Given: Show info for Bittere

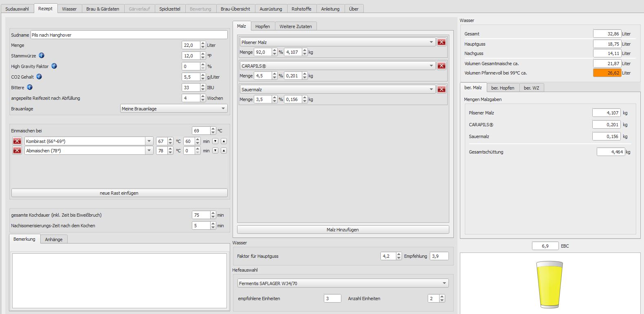Looking at the screenshot, I should (x=30, y=87).
